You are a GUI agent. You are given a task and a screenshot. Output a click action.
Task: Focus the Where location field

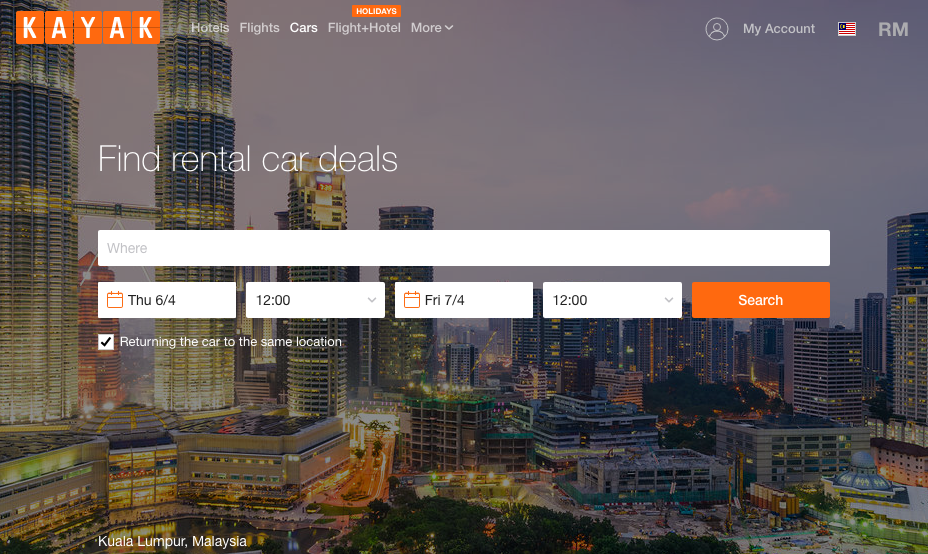(x=464, y=248)
